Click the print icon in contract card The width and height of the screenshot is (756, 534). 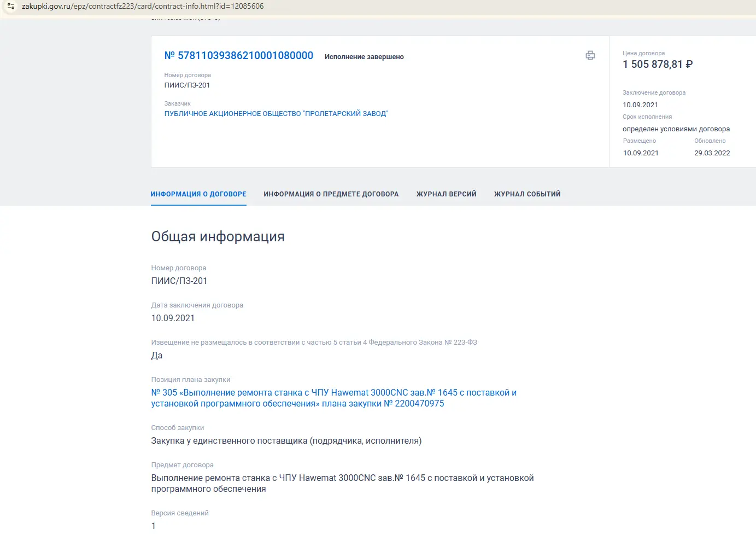[590, 55]
